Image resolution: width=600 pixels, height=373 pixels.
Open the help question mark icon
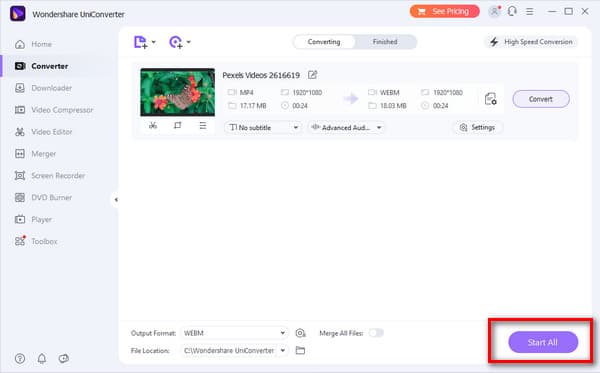tap(20, 358)
